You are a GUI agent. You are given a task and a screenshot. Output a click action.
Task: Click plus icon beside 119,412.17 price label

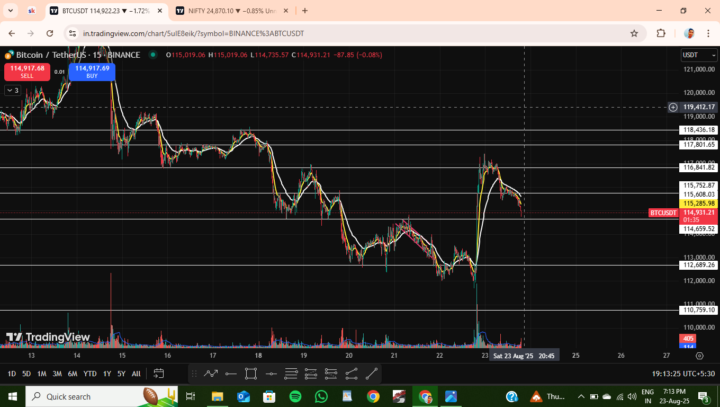673,107
